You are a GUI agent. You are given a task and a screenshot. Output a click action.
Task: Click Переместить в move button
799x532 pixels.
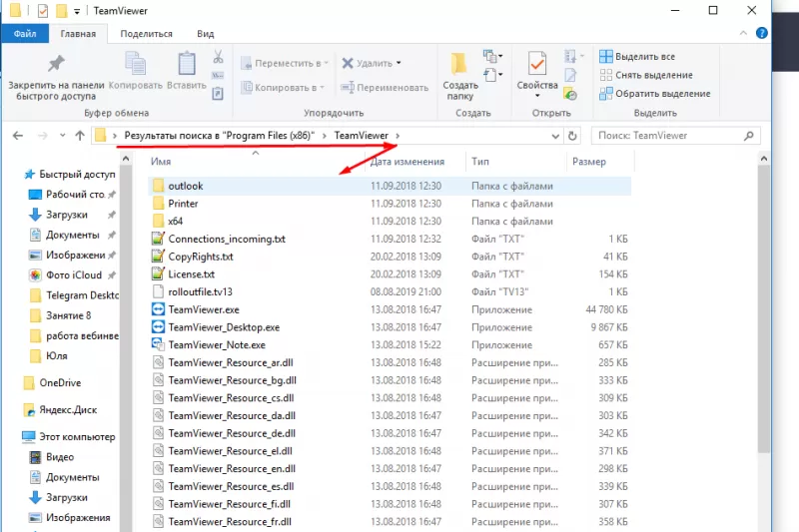coord(285,63)
